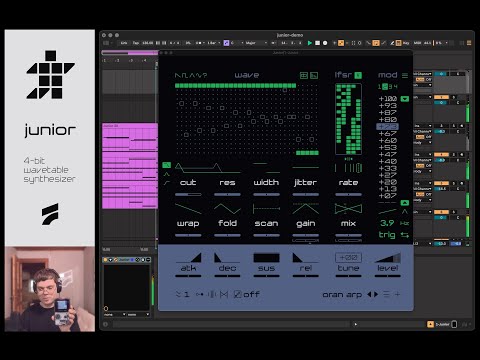Select the green active filter type icon
Screen dimensions: 480x360
click(166, 165)
